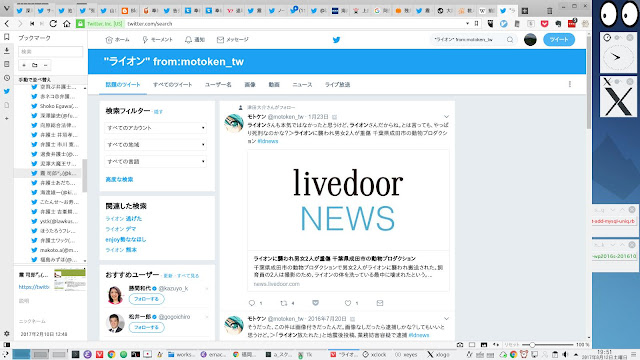Send the livedoor tweet via direct message

[x=380, y=303]
